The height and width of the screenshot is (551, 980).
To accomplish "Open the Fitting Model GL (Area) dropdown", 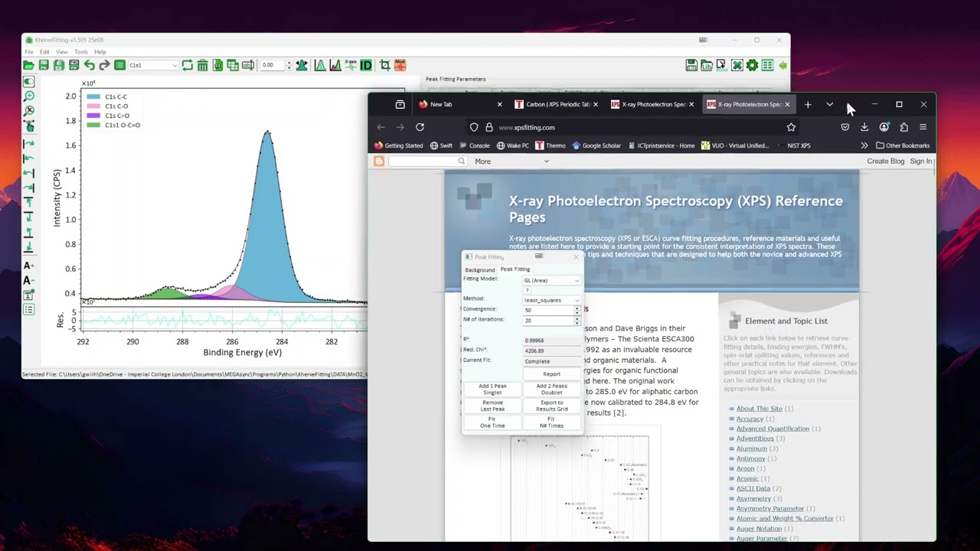I will point(551,281).
